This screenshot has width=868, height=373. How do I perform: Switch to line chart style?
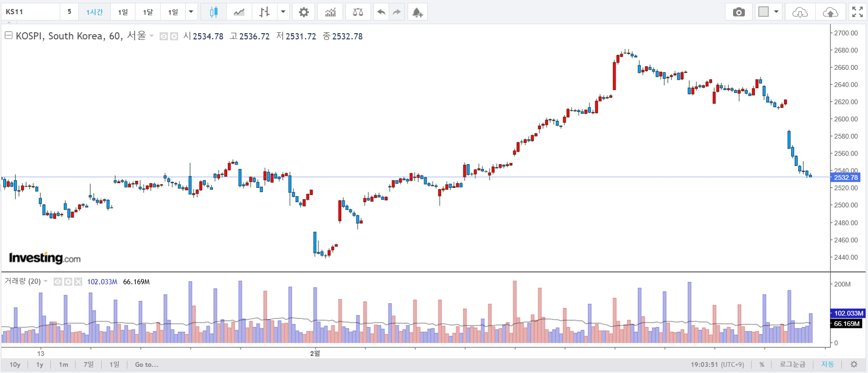pyautogui.click(x=239, y=12)
